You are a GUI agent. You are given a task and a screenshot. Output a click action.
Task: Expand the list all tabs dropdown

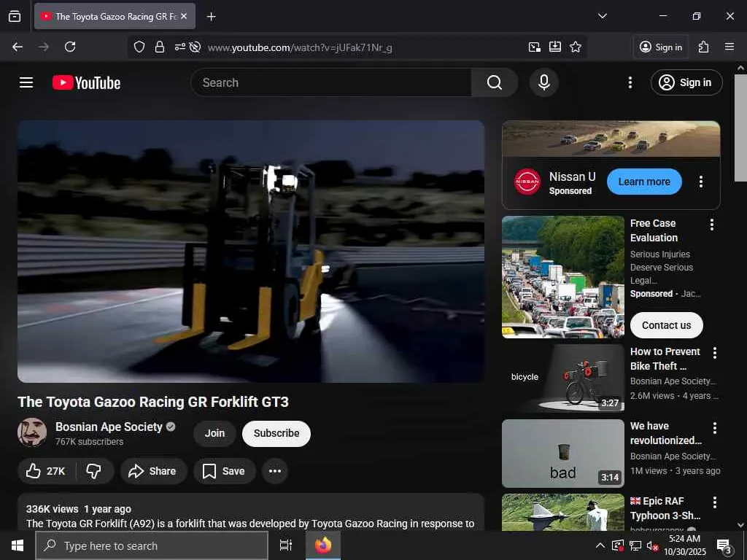602,16
